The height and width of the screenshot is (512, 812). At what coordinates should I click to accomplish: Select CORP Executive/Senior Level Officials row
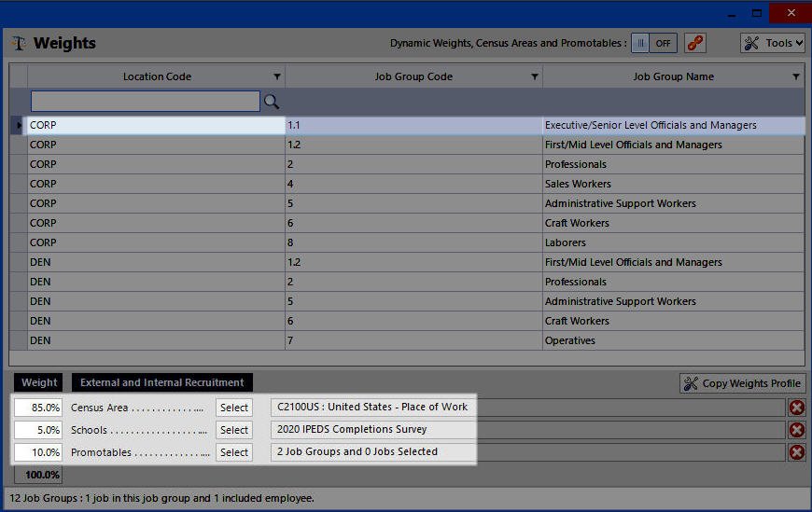407,125
